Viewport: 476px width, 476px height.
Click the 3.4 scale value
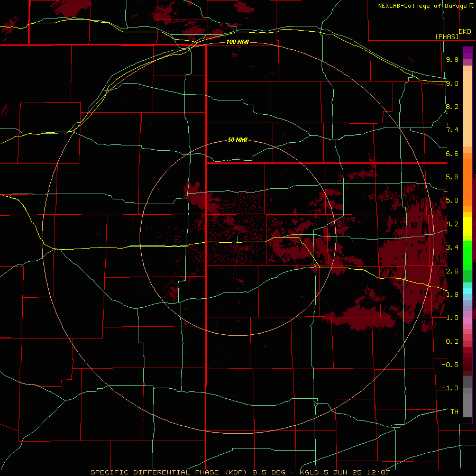point(452,248)
